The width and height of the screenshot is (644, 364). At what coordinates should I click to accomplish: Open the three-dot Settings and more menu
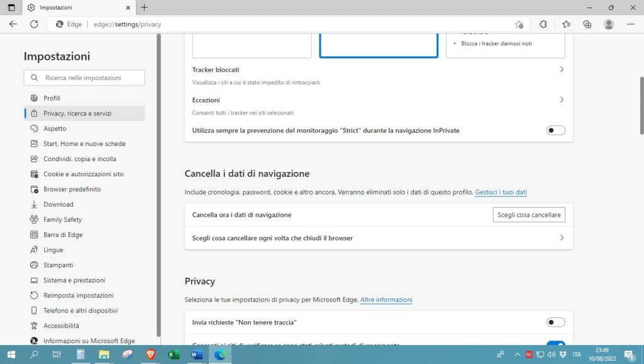pyautogui.click(x=630, y=24)
